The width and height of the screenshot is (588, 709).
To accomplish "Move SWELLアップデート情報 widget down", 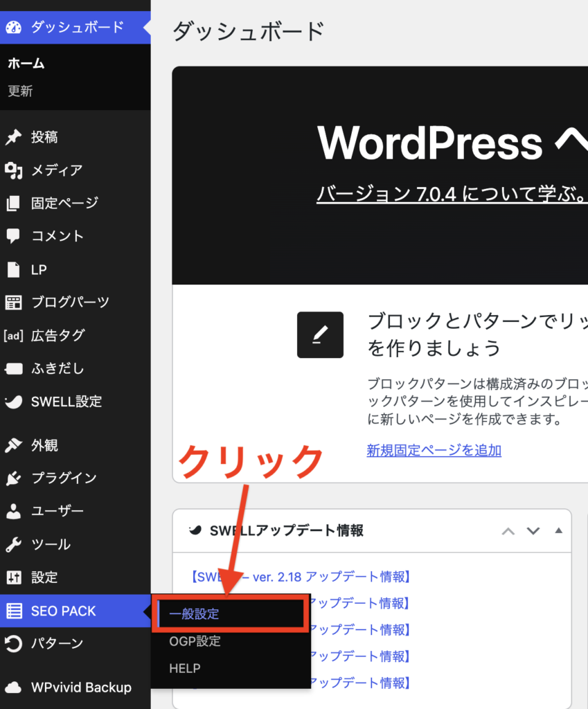I will (533, 531).
